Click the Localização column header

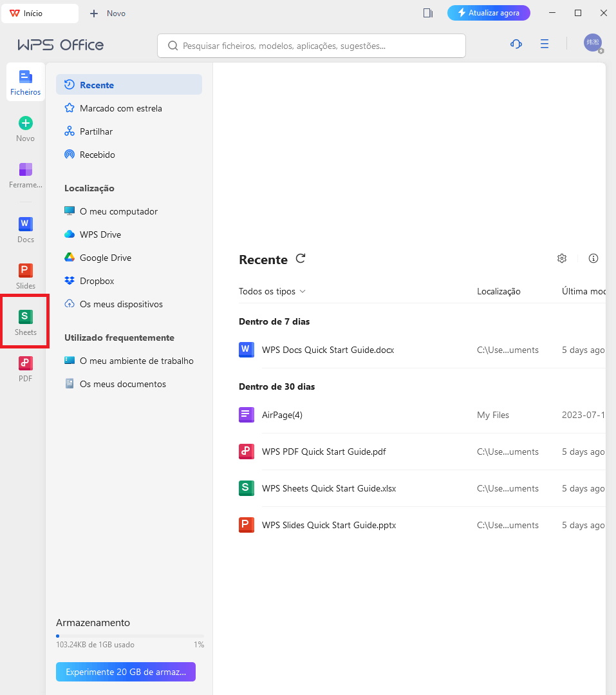(499, 291)
